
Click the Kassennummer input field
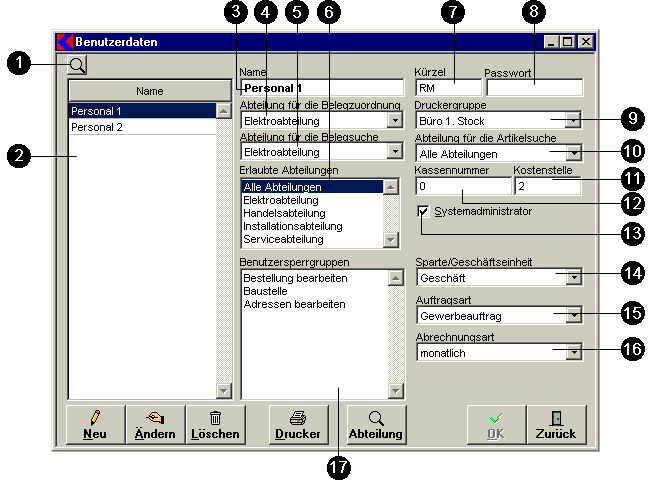point(462,186)
